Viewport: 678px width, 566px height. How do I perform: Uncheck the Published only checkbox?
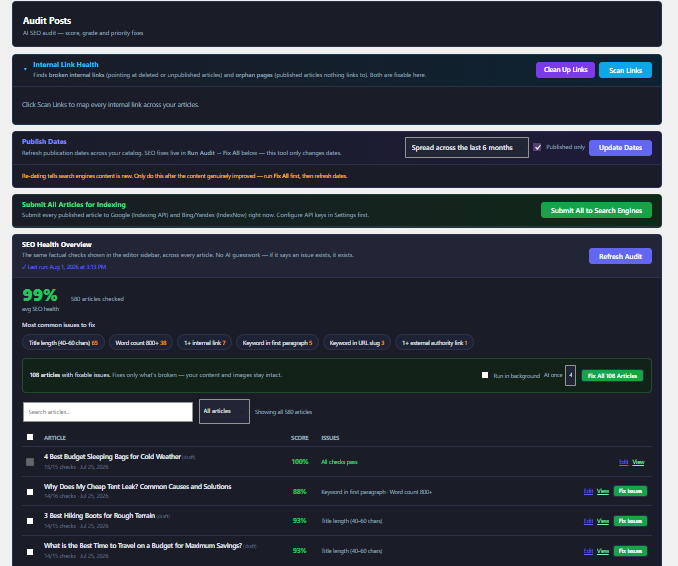pos(537,147)
